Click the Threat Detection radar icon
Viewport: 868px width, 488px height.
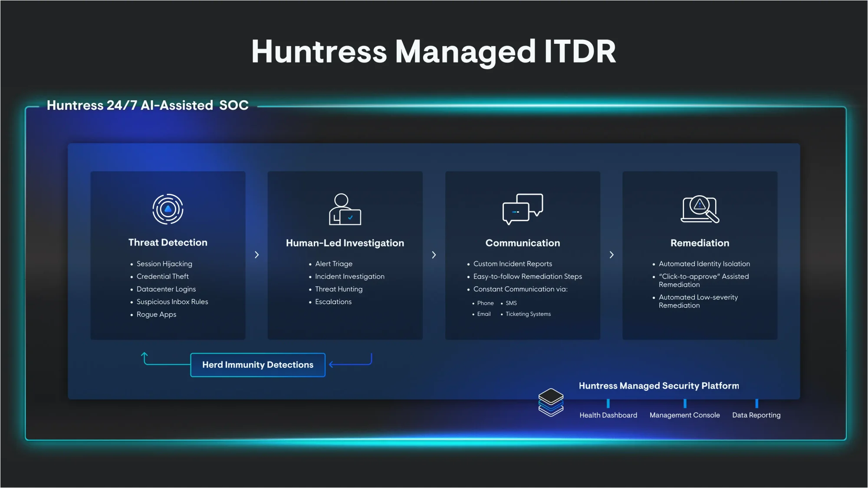point(168,209)
